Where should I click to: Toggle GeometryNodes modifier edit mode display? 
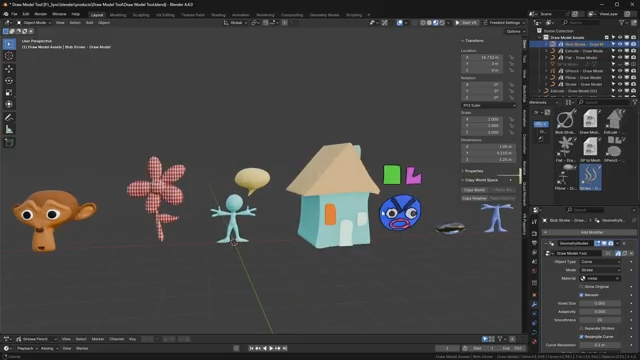(x=598, y=243)
